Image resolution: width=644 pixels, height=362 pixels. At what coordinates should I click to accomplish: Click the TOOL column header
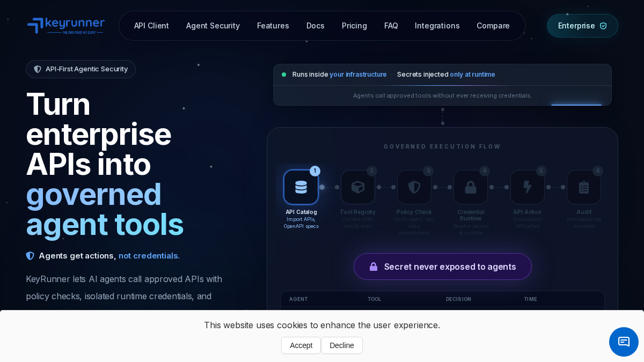click(375, 299)
